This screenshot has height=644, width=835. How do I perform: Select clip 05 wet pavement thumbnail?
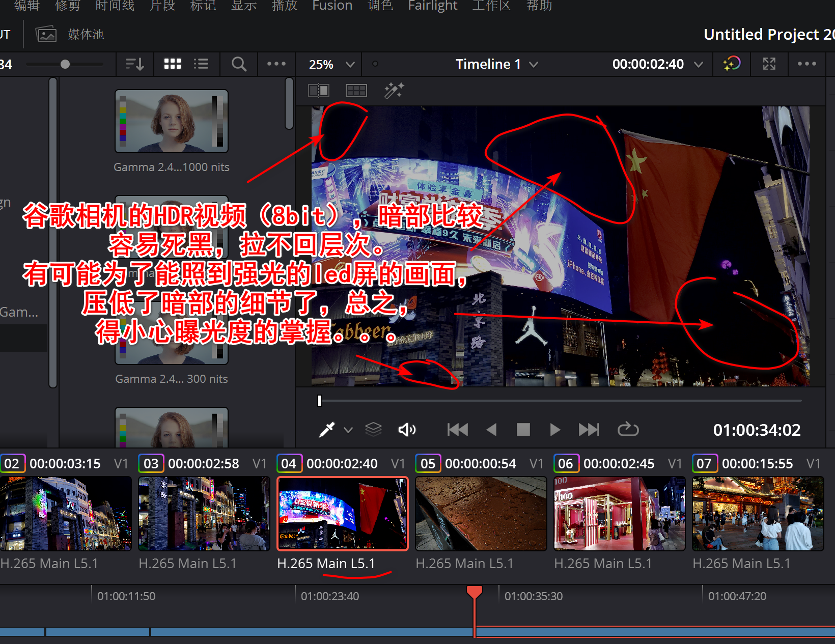click(481, 514)
